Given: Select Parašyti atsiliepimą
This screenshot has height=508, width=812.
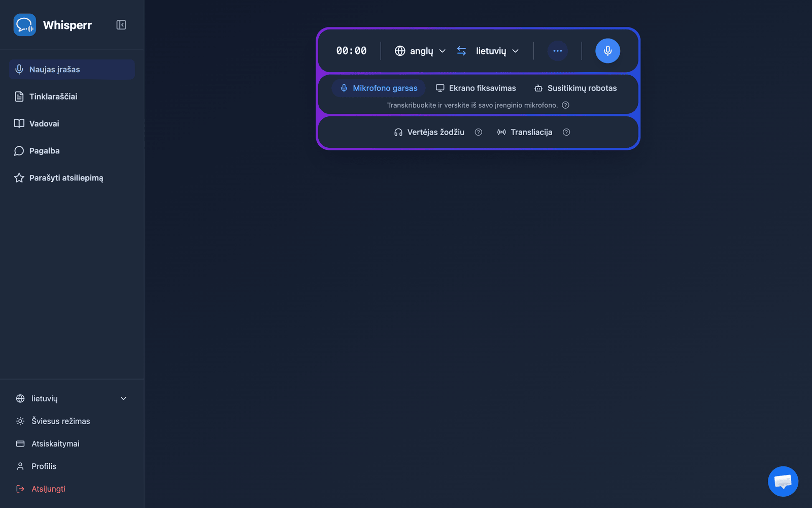Looking at the screenshot, I should click(72, 178).
